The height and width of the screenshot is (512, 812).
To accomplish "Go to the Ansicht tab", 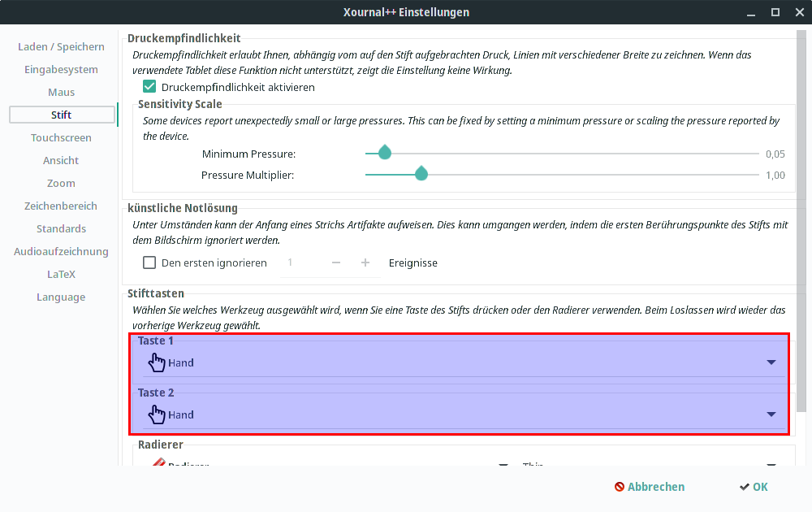I will coord(61,161).
